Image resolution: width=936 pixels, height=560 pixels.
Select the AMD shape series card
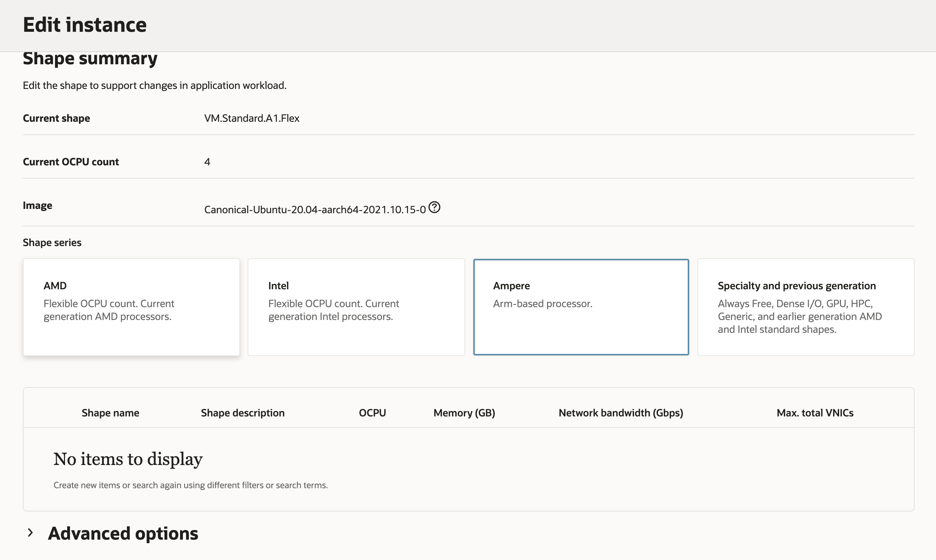point(131,307)
